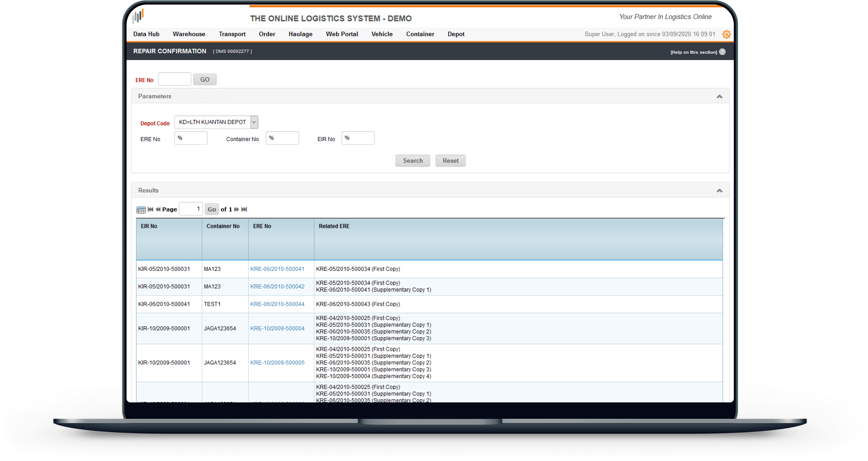Open ERE link KRE-06/2010-500041
Viewport: 868px width, 461px height.
[277, 269]
